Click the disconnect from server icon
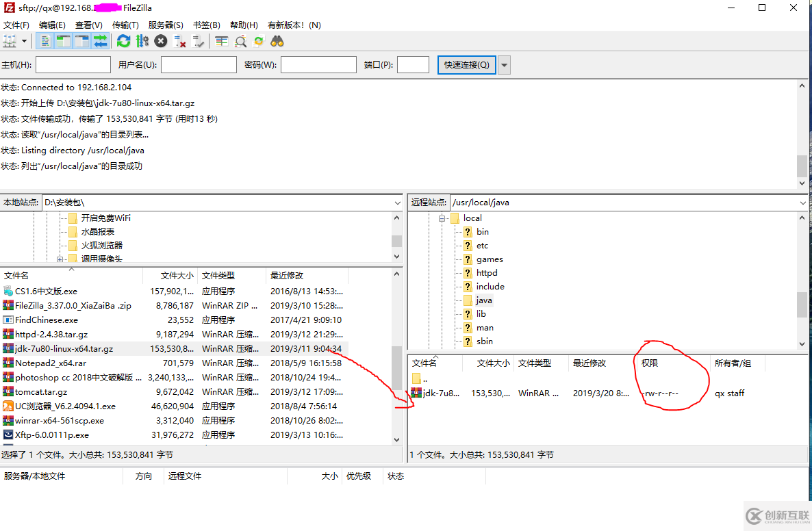This screenshot has width=812, height=531. click(x=180, y=41)
